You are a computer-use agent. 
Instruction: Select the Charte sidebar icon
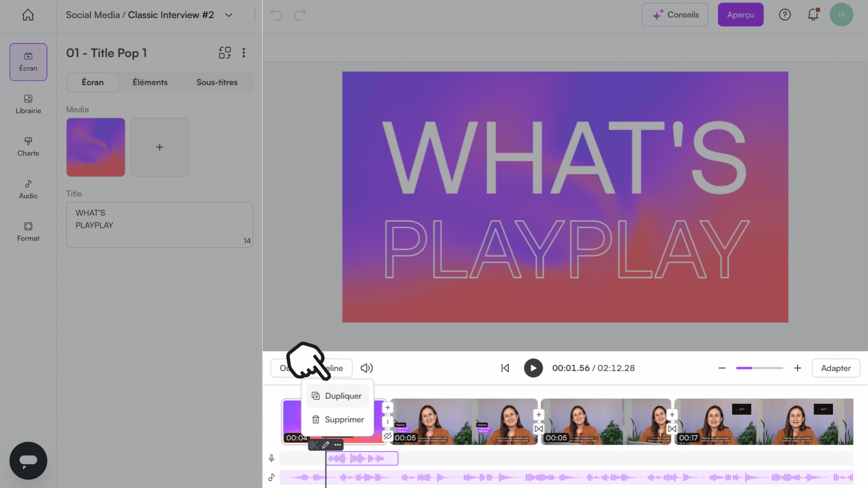click(28, 146)
